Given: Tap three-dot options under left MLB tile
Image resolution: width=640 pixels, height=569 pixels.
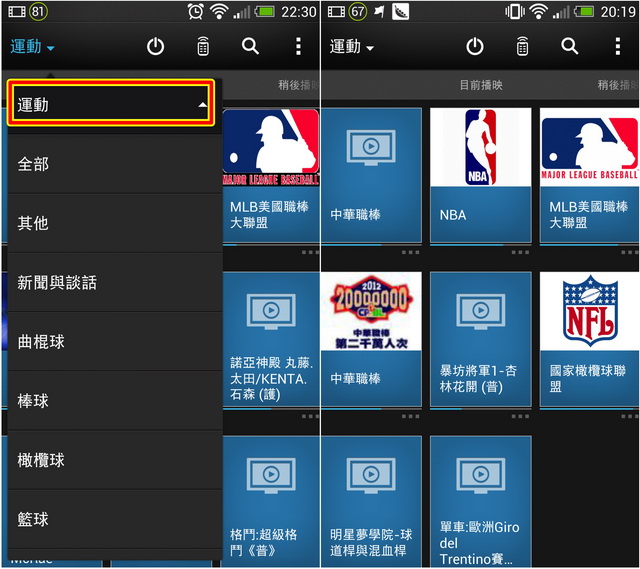Looking at the screenshot, I should [x=310, y=253].
